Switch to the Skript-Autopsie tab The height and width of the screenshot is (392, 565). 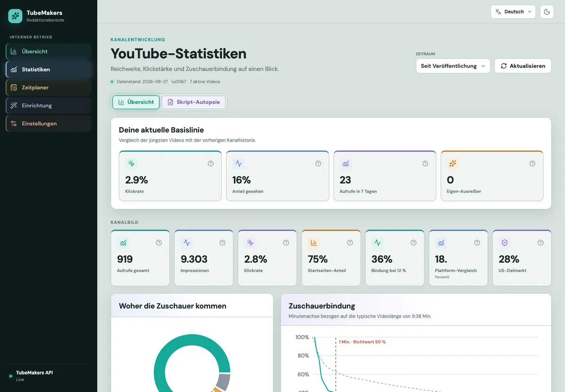pyautogui.click(x=194, y=102)
